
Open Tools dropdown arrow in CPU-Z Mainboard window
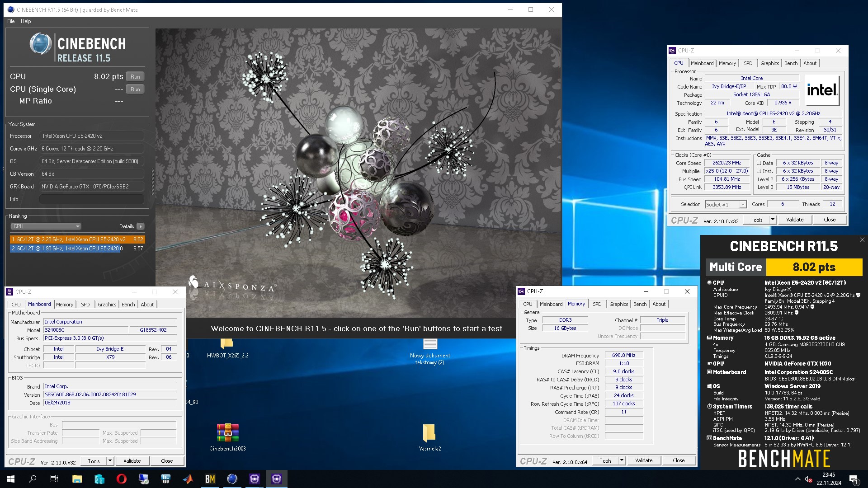(110, 461)
